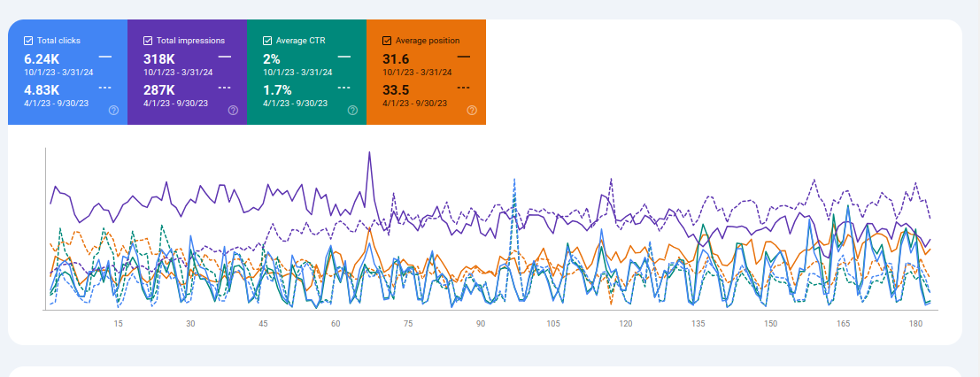Open help icon on Total impressions card
The image size is (980, 377).
point(233,110)
